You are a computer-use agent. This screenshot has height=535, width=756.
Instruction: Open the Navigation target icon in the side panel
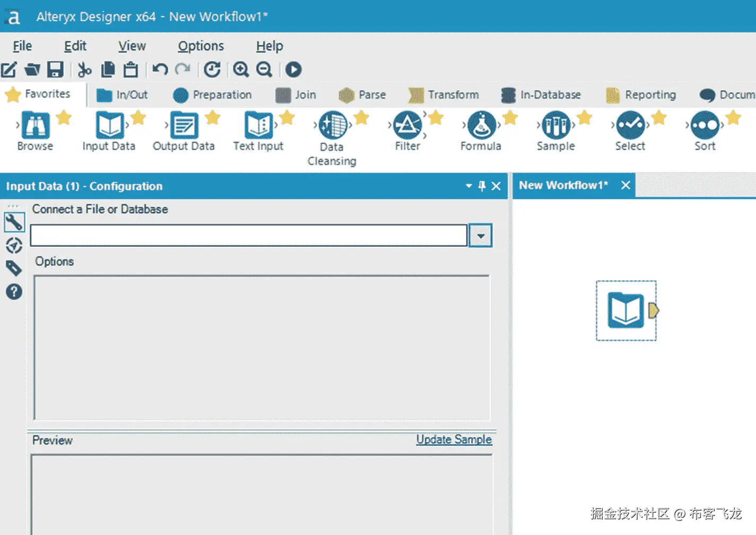[x=14, y=245]
